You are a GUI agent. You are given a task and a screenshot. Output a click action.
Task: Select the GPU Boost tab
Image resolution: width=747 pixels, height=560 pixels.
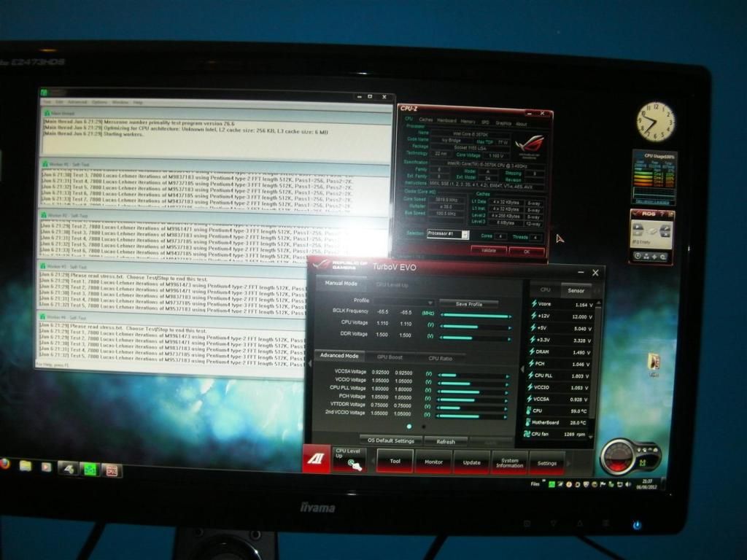coord(390,357)
